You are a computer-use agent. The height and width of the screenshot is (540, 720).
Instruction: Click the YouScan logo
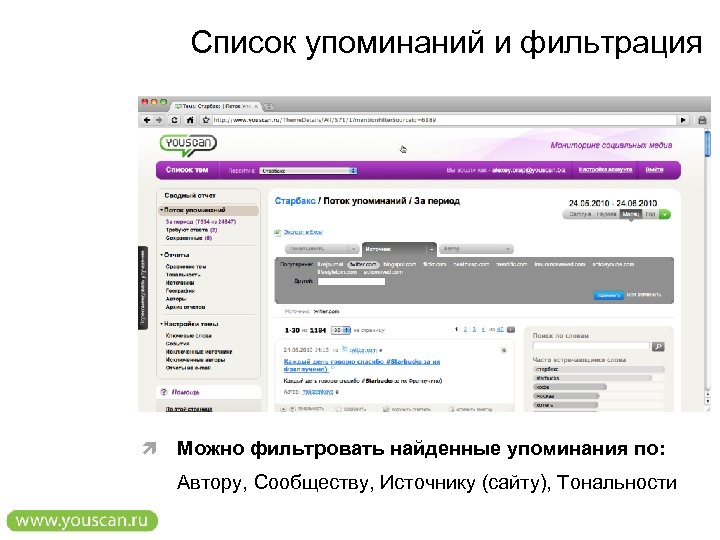coord(188,145)
